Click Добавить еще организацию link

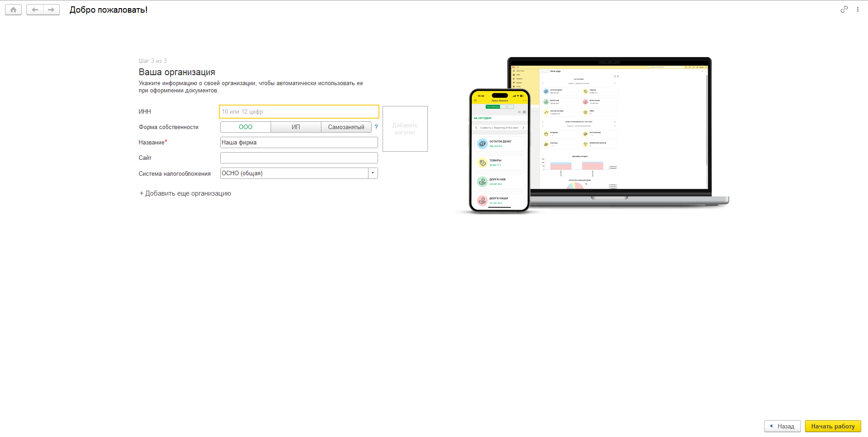click(185, 193)
